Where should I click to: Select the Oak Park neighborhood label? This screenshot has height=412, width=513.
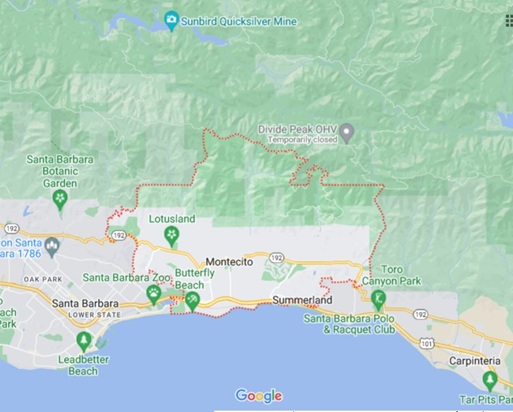(43, 279)
